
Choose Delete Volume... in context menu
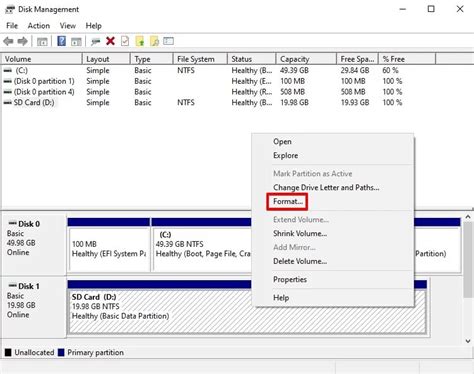click(x=300, y=261)
